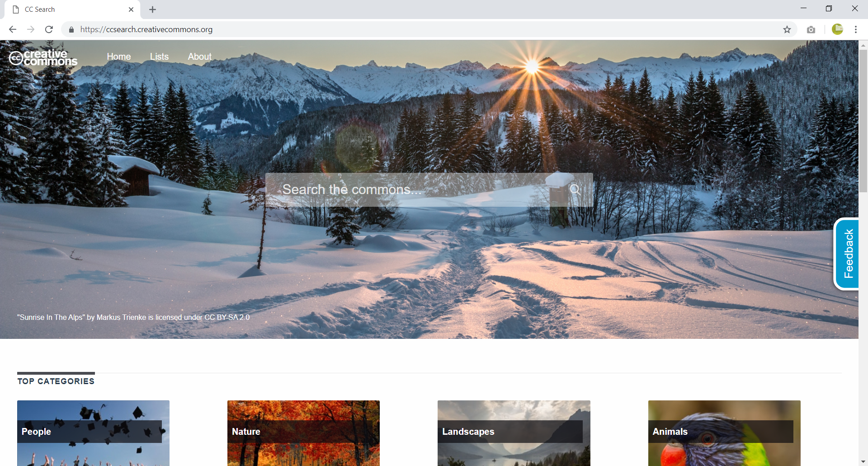The image size is (868, 466).
Task: Open the Home nav link
Action: [x=119, y=57]
